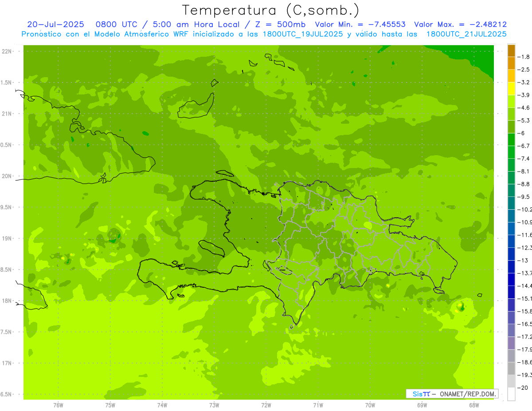Click the '-8.8' colorbar value
The image size is (532, 411).
tap(523, 184)
